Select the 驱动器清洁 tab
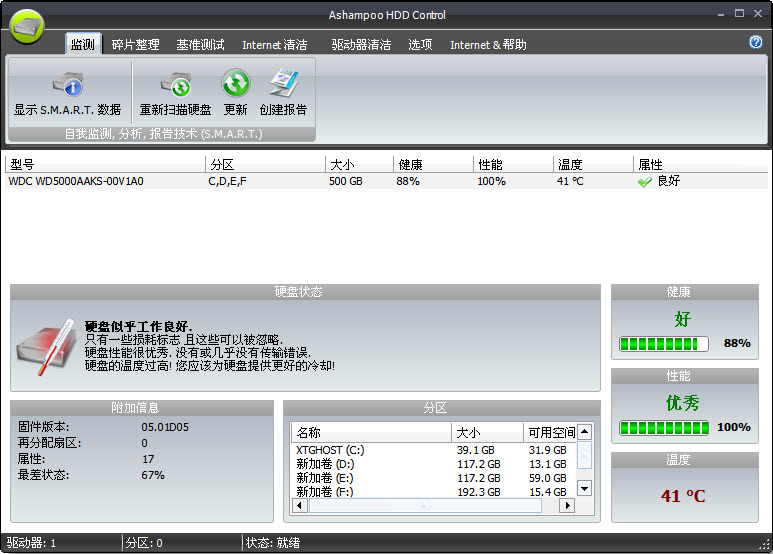The width and height of the screenshot is (773, 554). [361, 45]
